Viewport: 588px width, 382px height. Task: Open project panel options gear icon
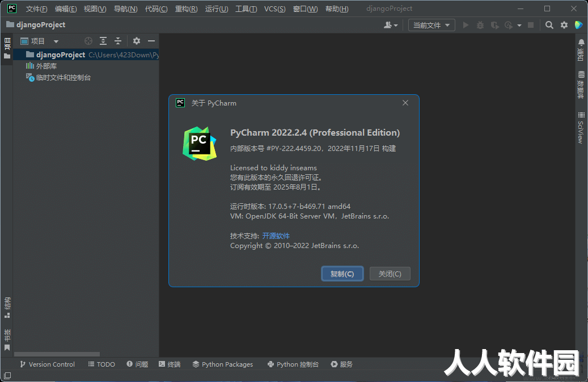[x=137, y=41]
